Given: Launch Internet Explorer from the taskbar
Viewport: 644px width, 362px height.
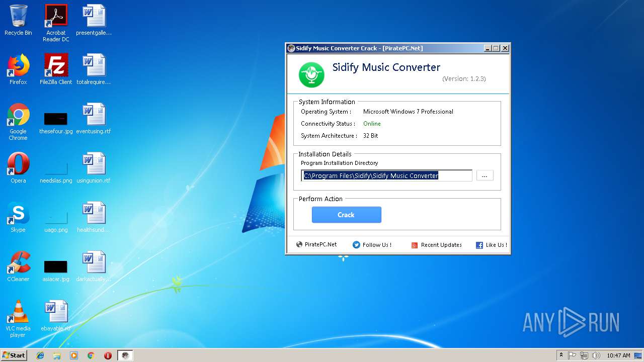Looking at the screenshot, I should coord(40,355).
